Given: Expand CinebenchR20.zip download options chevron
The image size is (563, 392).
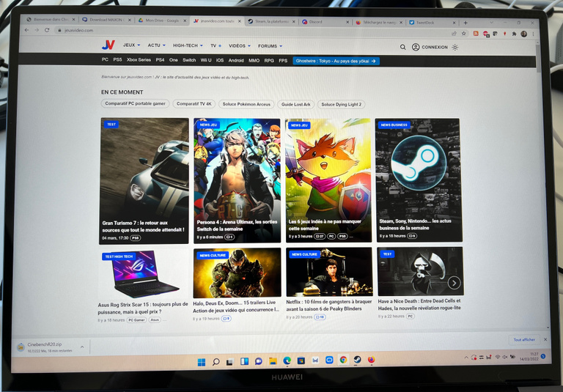Looking at the screenshot, I should click(x=82, y=347).
